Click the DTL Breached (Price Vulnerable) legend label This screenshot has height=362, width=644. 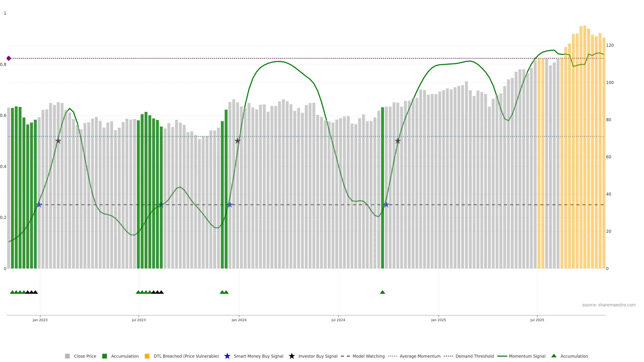point(186,356)
